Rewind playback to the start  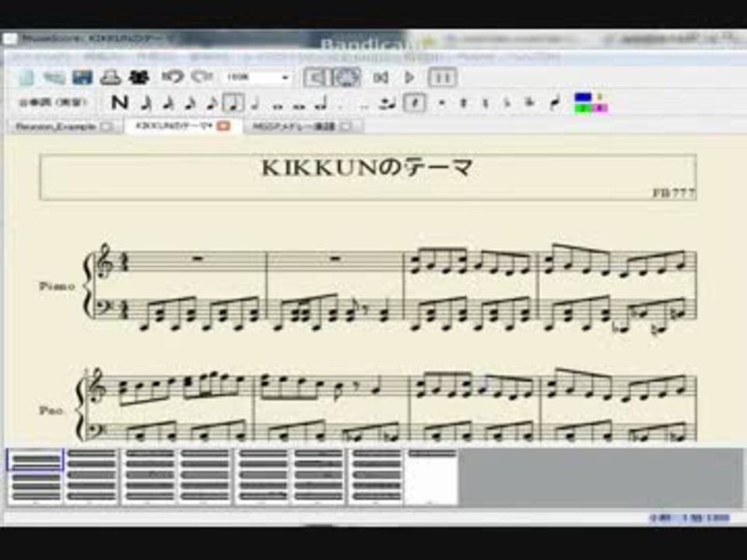click(x=380, y=77)
